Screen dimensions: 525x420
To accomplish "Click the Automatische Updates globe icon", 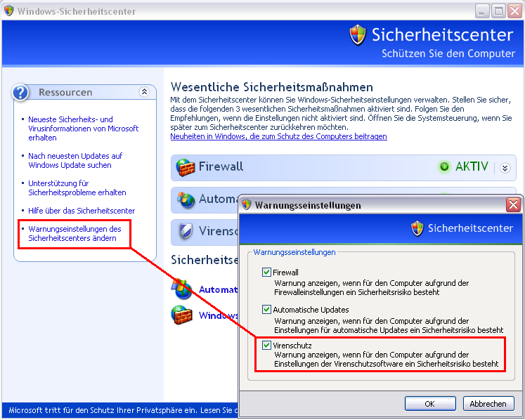I will 186,199.
